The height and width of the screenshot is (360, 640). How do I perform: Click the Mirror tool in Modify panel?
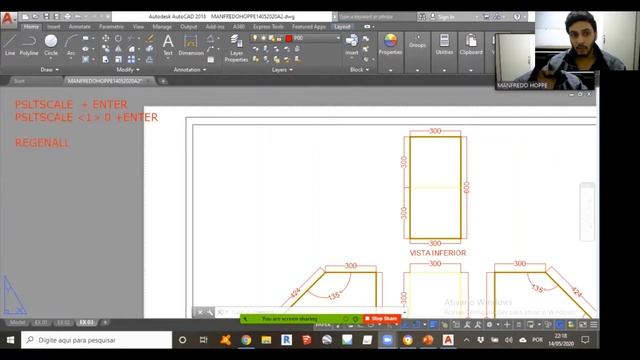[x=118, y=49]
